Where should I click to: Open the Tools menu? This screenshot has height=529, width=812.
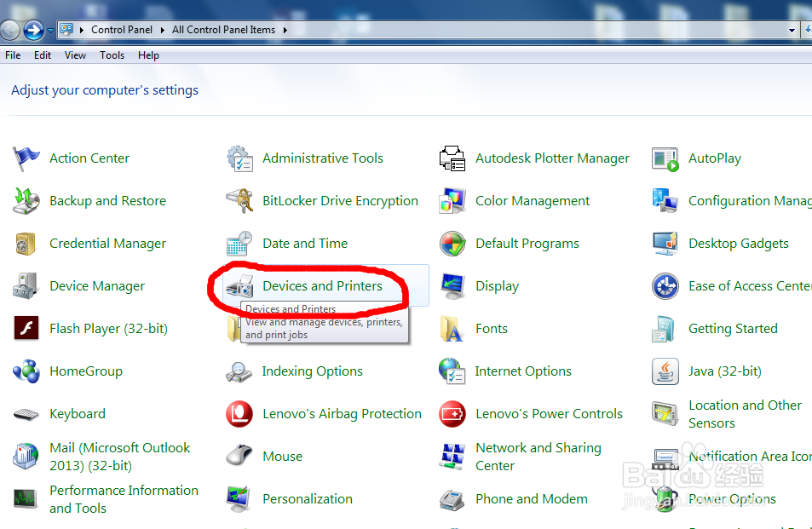point(112,55)
